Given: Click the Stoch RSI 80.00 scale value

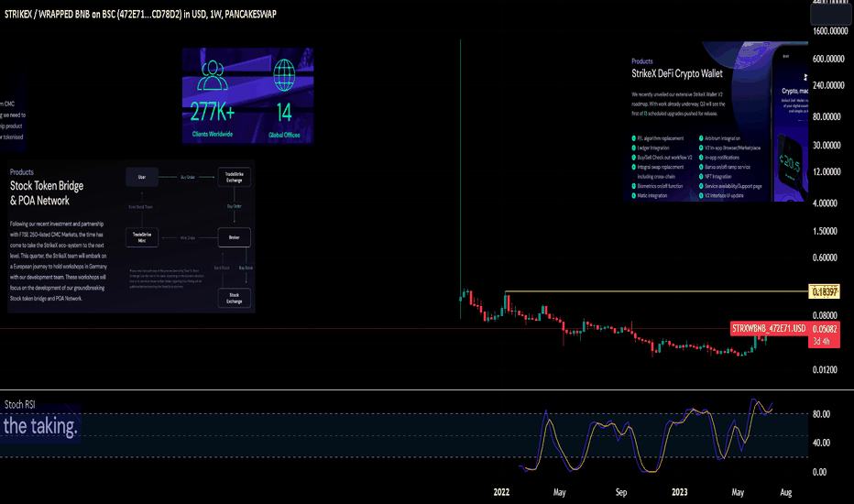Looking at the screenshot, I should click(821, 414).
